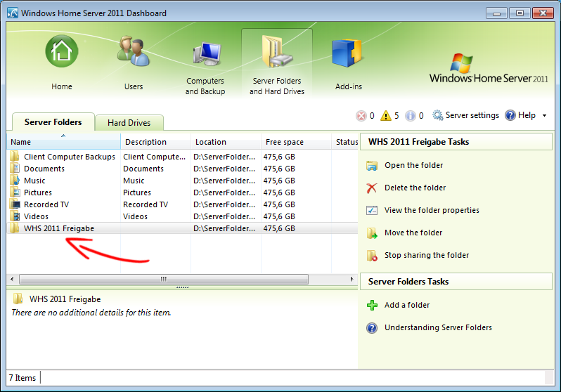
Task: Click the horizontal scrollbar right arrow
Action: click(352, 279)
